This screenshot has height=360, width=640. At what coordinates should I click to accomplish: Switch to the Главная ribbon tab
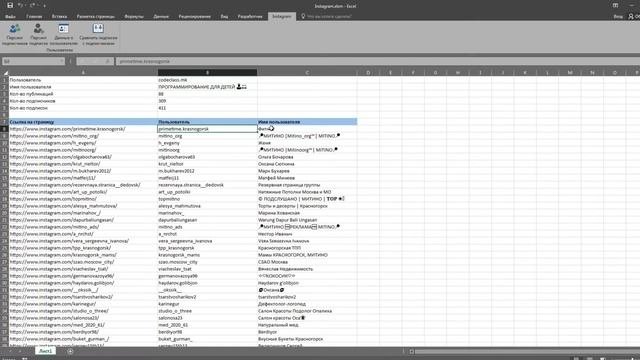click(34, 16)
